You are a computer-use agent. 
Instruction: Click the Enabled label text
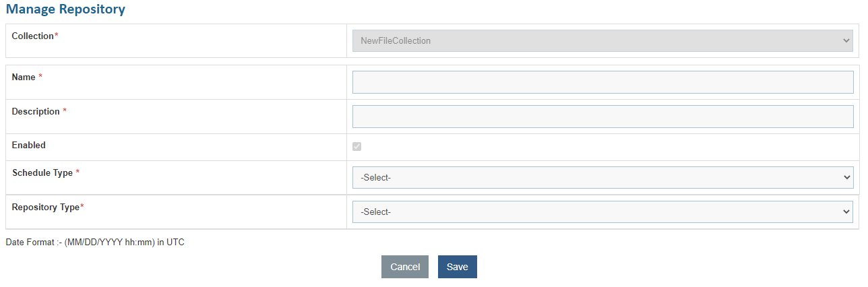pyautogui.click(x=29, y=146)
